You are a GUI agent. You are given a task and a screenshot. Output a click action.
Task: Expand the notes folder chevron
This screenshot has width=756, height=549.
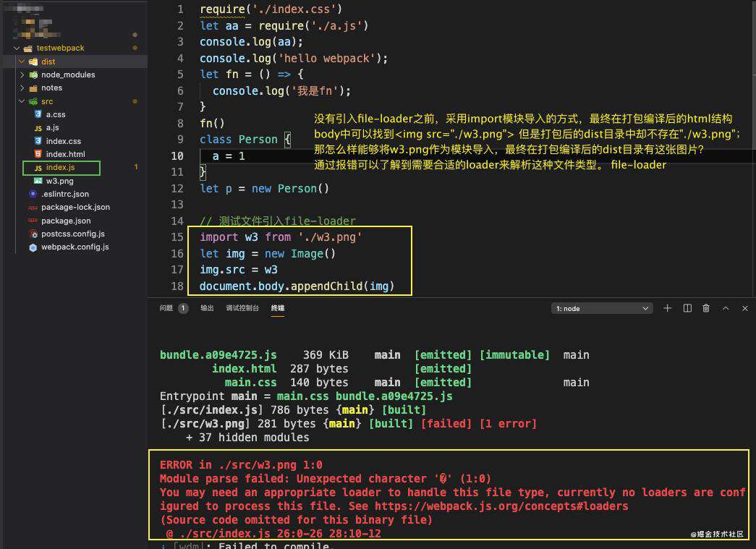pos(22,88)
